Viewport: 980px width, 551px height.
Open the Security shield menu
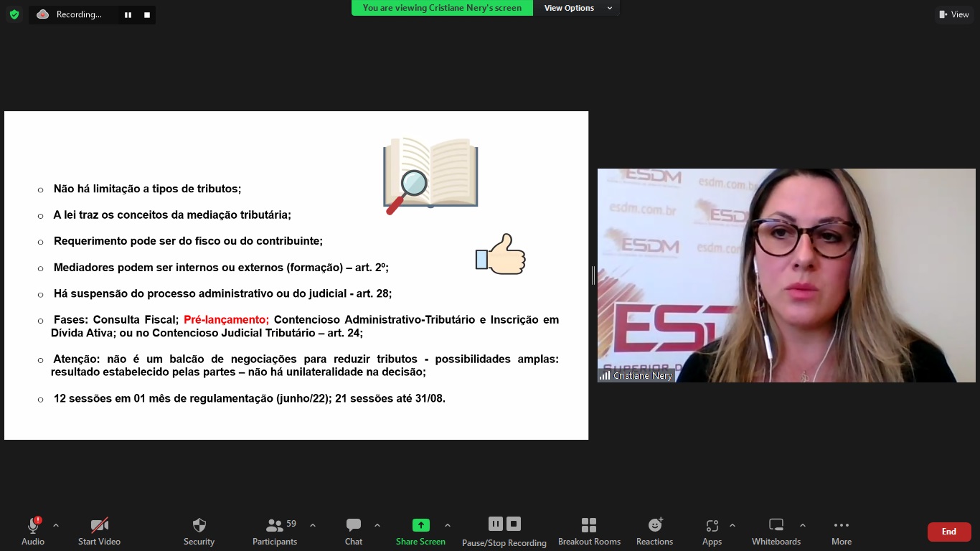point(199,531)
